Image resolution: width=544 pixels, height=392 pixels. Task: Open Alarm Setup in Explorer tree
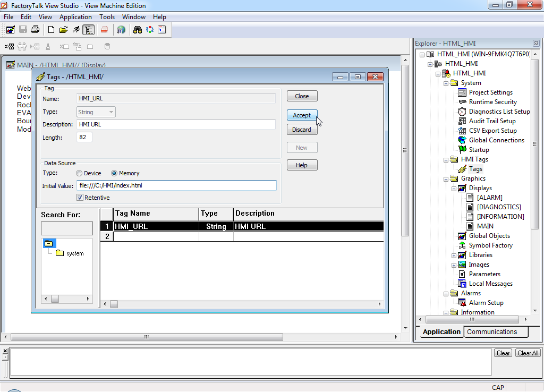tap(486, 303)
